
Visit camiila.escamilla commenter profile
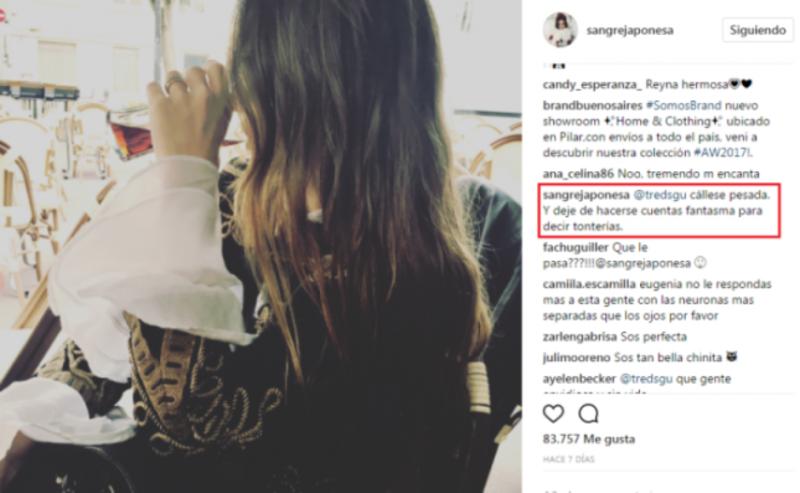coord(589,284)
